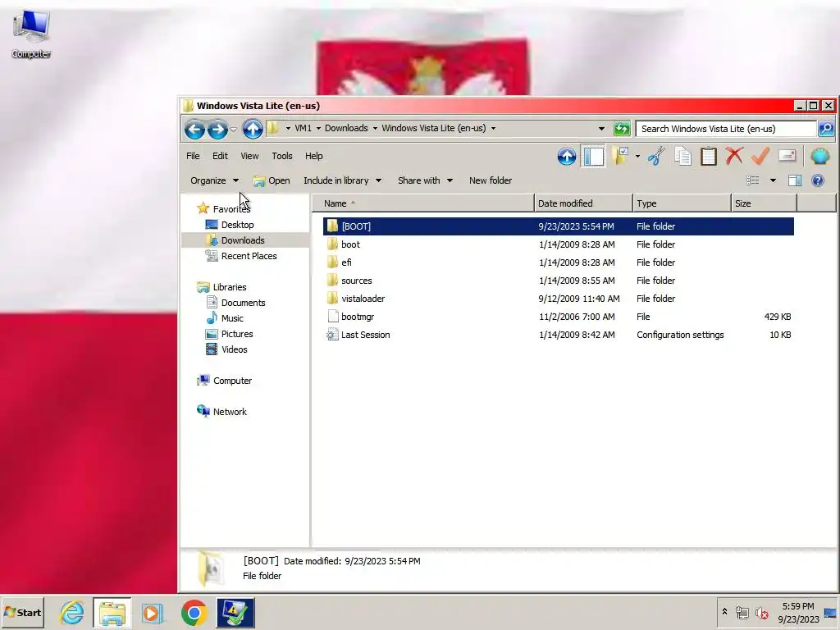Click the Start button
The image size is (840, 630).
coord(22,612)
